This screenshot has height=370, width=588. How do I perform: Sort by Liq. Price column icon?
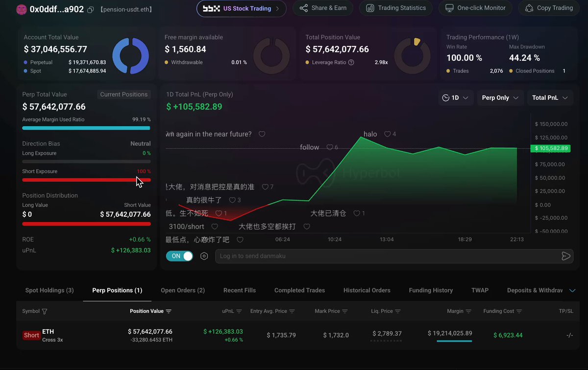pos(398,311)
